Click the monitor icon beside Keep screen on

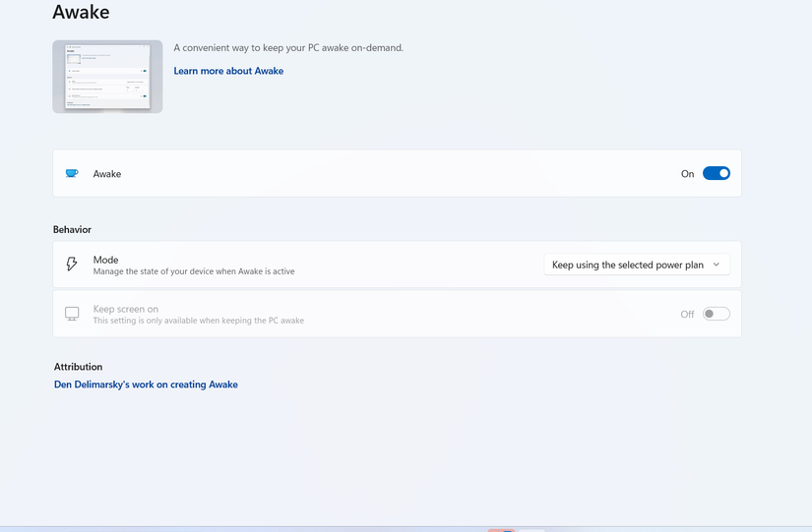coord(72,314)
